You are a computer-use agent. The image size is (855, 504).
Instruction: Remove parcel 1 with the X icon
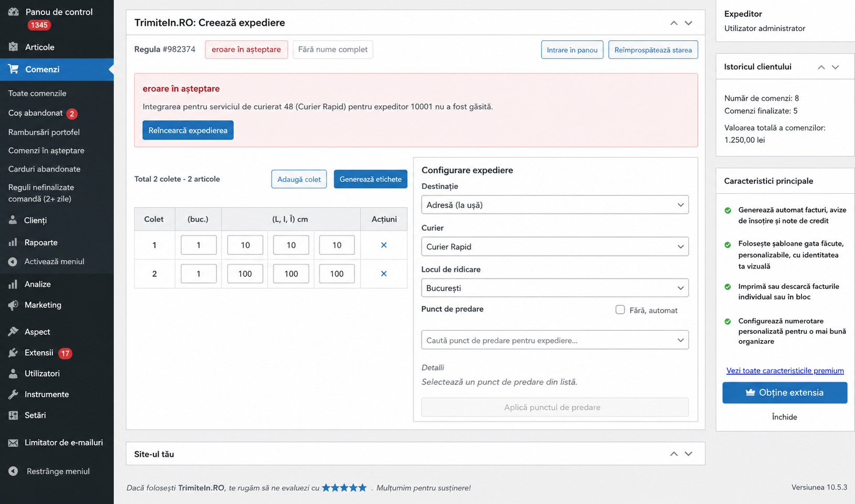384,245
